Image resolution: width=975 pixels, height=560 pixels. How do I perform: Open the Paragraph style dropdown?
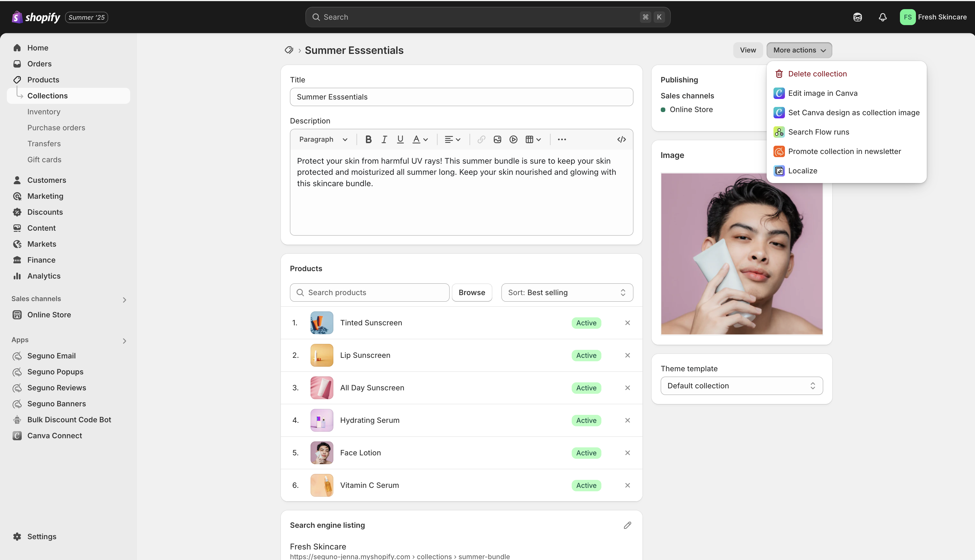pyautogui.click(x=323, y=140)
